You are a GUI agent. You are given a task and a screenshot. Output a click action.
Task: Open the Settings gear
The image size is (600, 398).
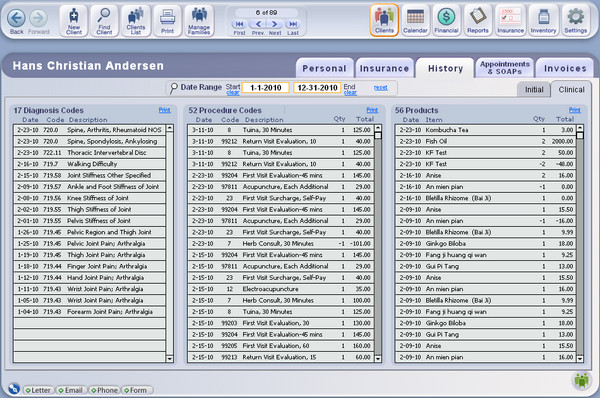click(x=576, y=20)
